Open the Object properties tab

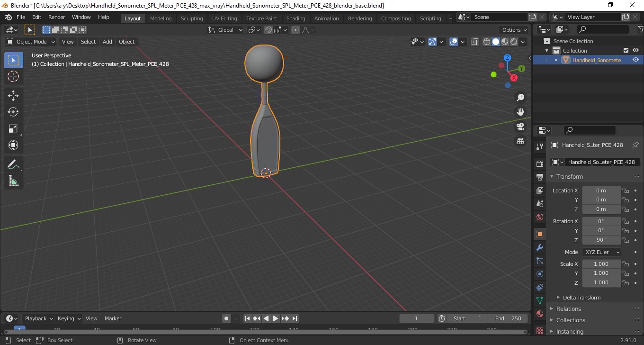(540, 234)
